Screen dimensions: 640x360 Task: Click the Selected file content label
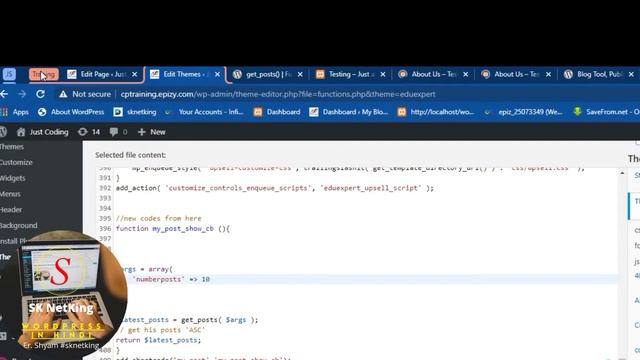pos(130,155)
